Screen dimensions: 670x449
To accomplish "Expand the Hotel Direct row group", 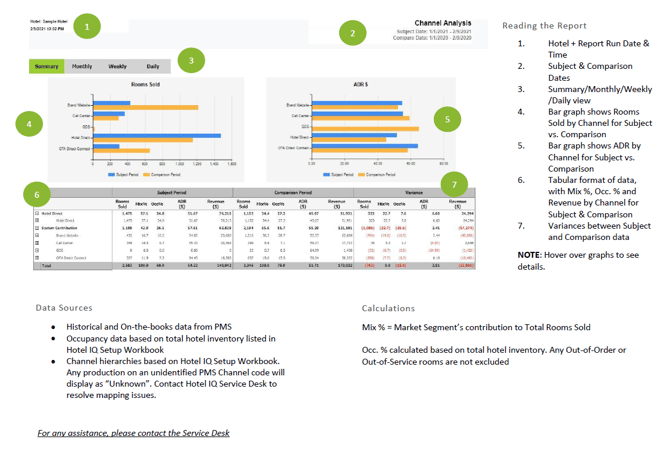I will tap(37, 214).
